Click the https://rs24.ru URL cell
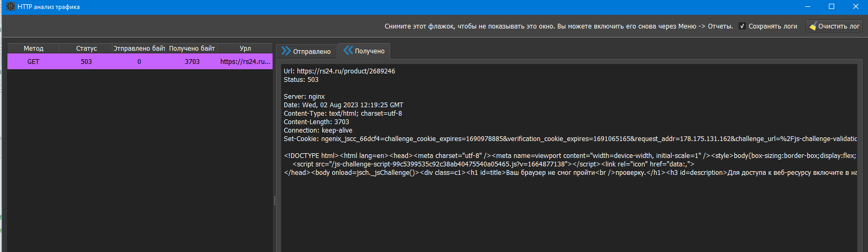 pos(245,62)
